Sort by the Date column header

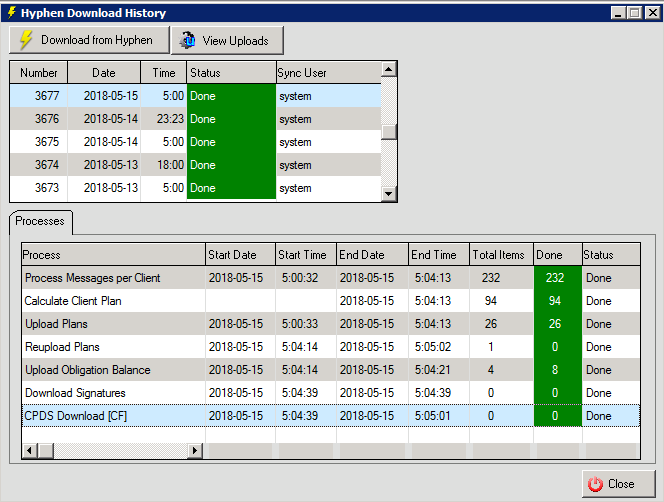click(104, 73)
